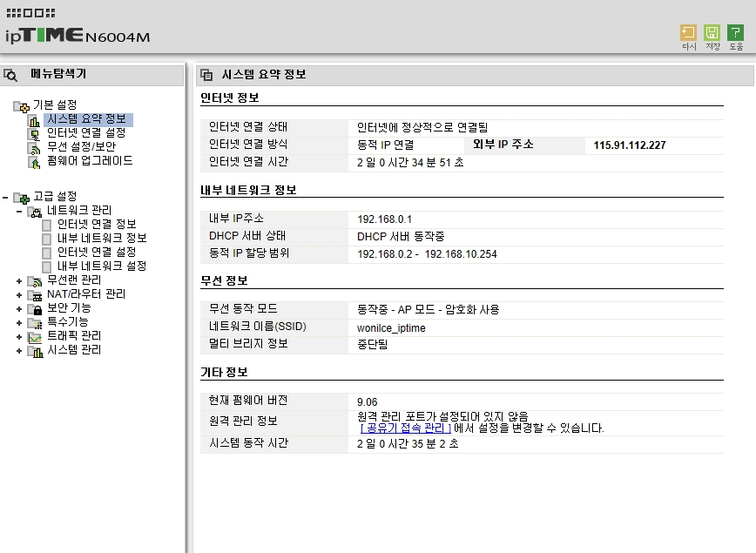Click the 고급 설정 label
This screenshot has width=756, height=553.
tap(55, 196)
